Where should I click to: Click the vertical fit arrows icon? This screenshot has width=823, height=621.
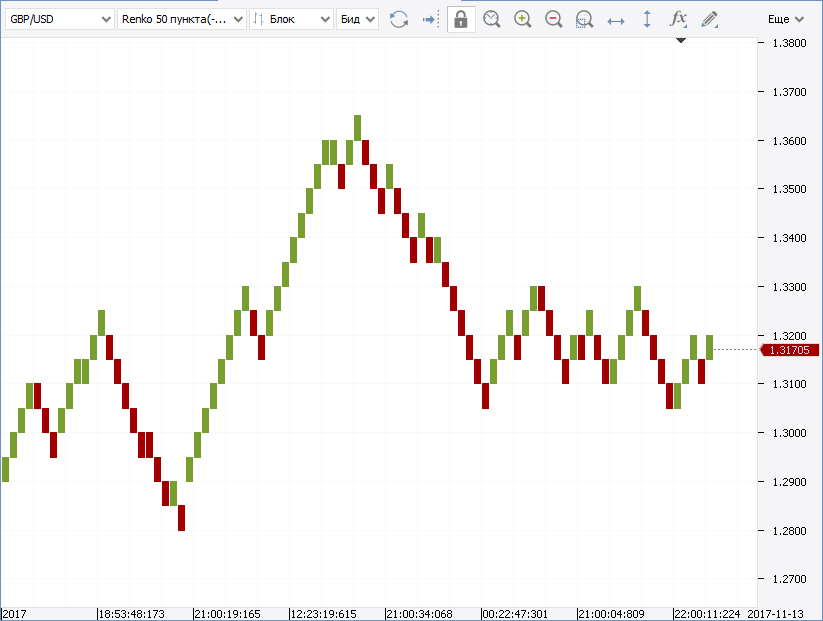[647, 19]
